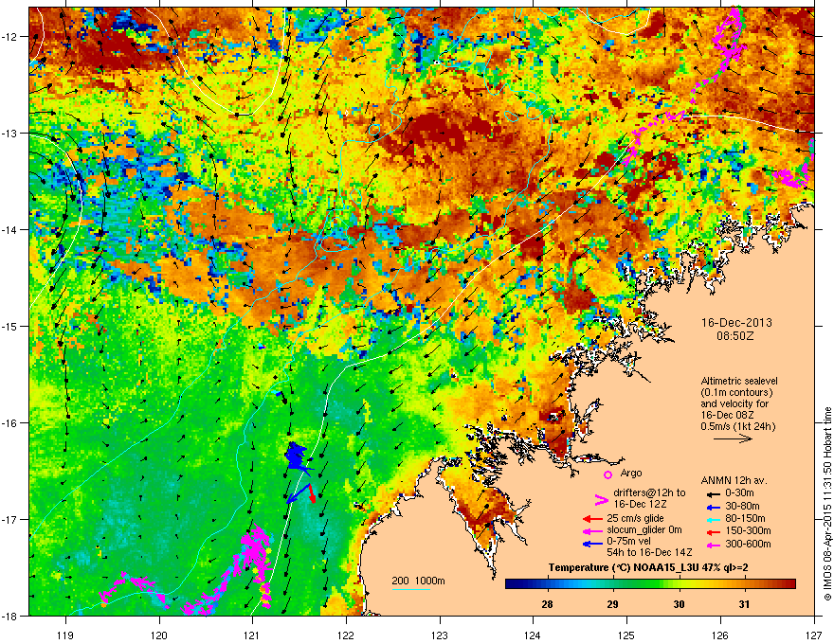Click the red velocity arrow near the glider

click(311, 493)
